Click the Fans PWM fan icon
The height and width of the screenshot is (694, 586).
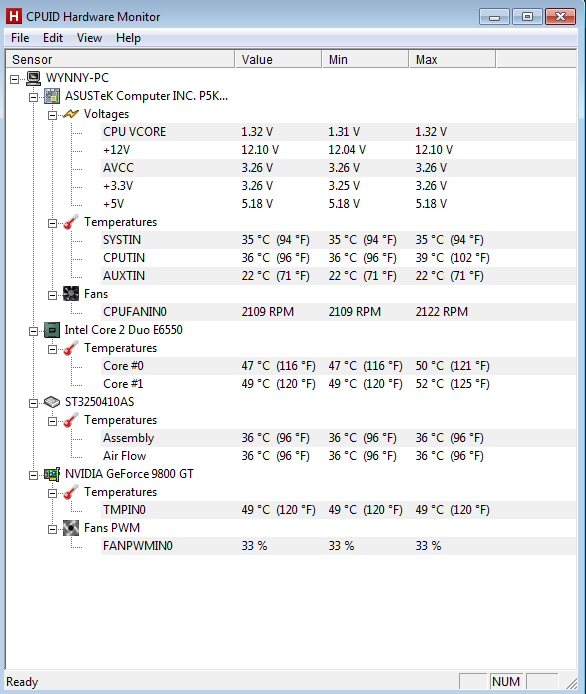(x=71, y=528)
